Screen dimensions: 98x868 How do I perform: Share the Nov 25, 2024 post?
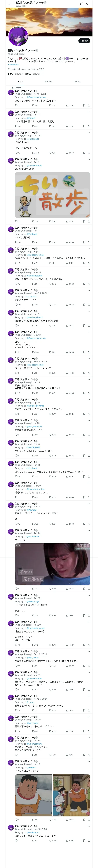tap(89, 305)
